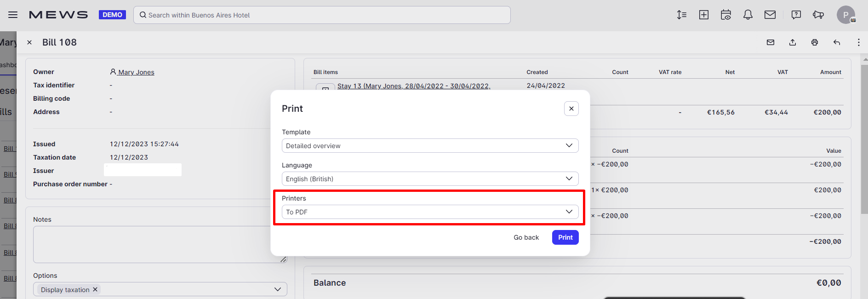Expand the Printers dropdown

[430, 212]
